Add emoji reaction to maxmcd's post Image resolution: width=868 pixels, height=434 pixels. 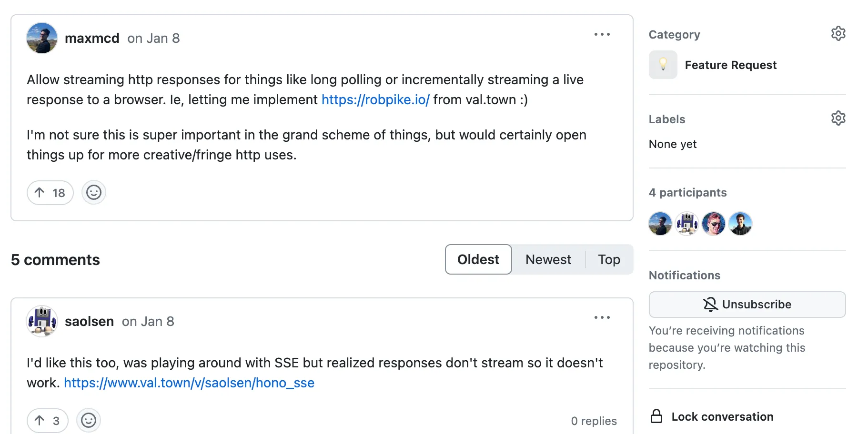pos(94,193)
